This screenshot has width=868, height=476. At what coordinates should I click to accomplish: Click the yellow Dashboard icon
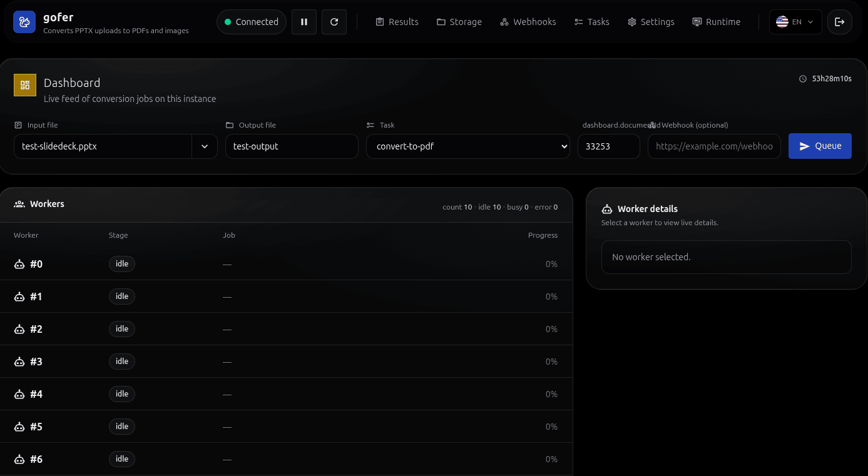(x=25, y=85)
